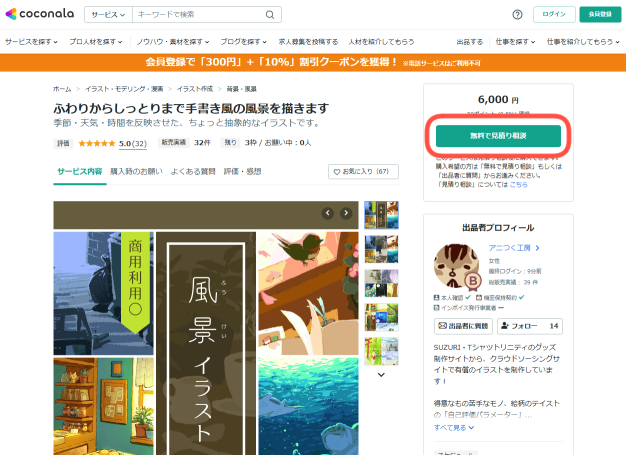Click the orange coupon banner
Screen dimensions: 626x455
[313, 63]
